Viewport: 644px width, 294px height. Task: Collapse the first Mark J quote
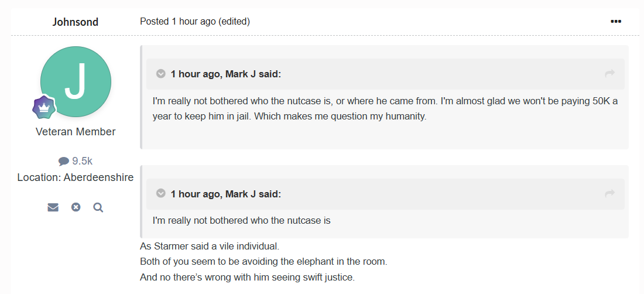tap(160, 74)
